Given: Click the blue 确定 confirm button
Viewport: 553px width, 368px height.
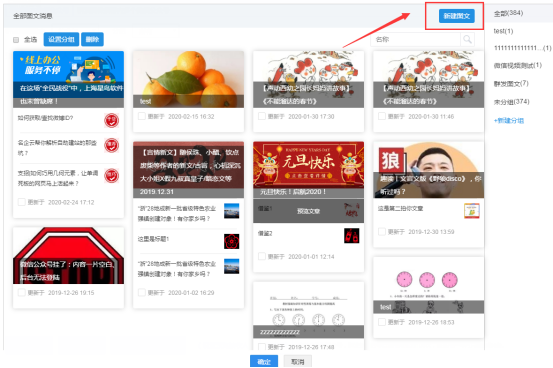Looking at the screenshot, I should pyautogui.click(x=264, y=362).
